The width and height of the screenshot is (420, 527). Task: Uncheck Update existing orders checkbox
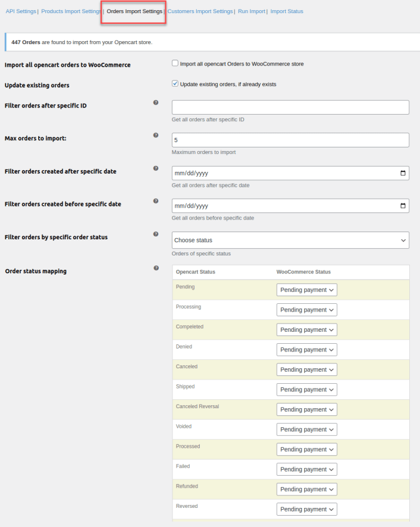point(175,84)
